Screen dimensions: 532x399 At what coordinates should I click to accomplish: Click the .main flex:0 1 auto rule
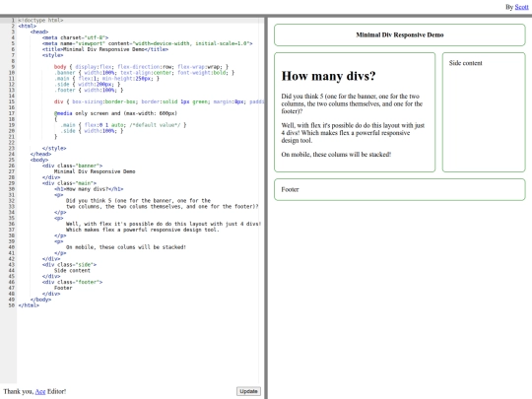[x=123, y=125]
